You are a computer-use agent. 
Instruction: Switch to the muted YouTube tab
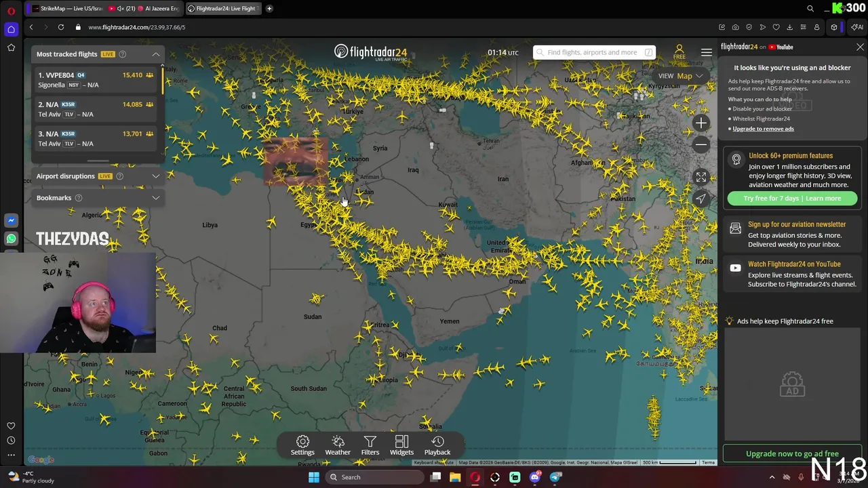pyautogui.click(x=121, y=9)
